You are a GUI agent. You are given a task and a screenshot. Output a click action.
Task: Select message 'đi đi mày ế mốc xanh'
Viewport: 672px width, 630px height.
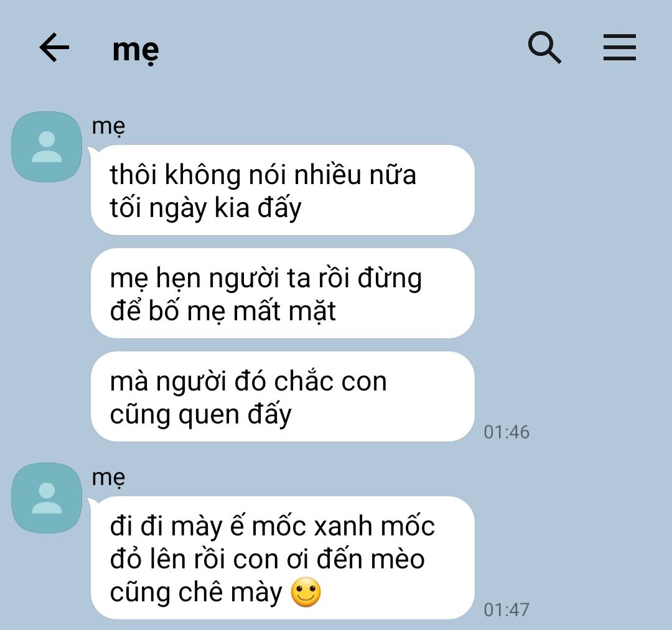[x=282, y=558]
